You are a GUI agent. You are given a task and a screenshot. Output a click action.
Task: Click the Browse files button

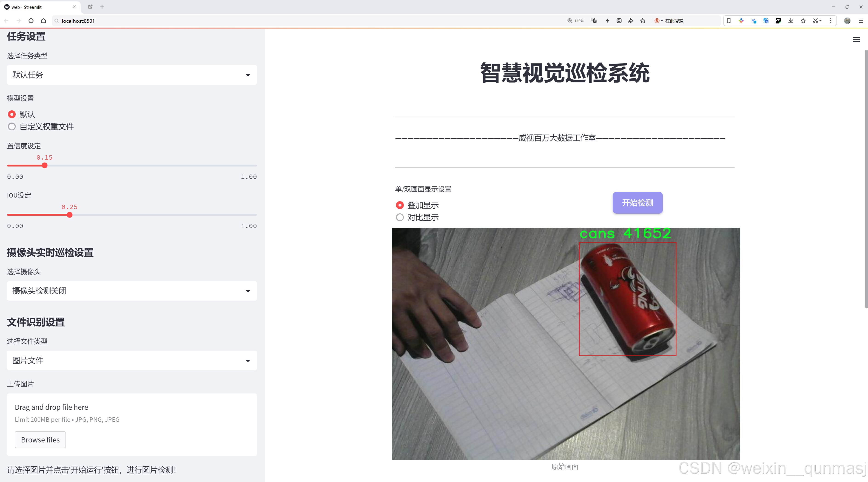(x=40, y=439)
